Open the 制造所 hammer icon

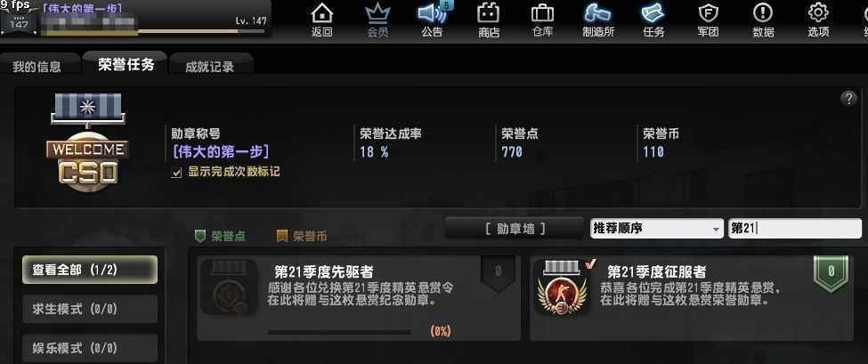[x=598, y=14]
